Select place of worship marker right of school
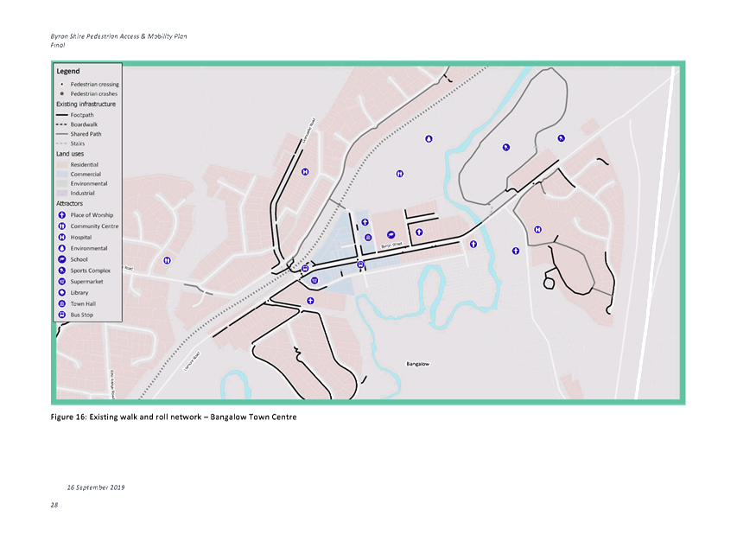Viewport: 756px width, 535px height. [419, 232]
